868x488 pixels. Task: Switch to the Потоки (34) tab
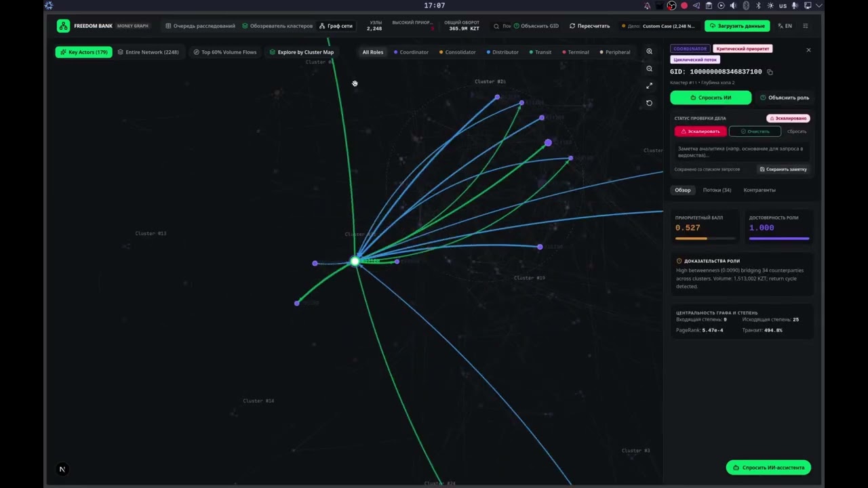pos(717,190)
